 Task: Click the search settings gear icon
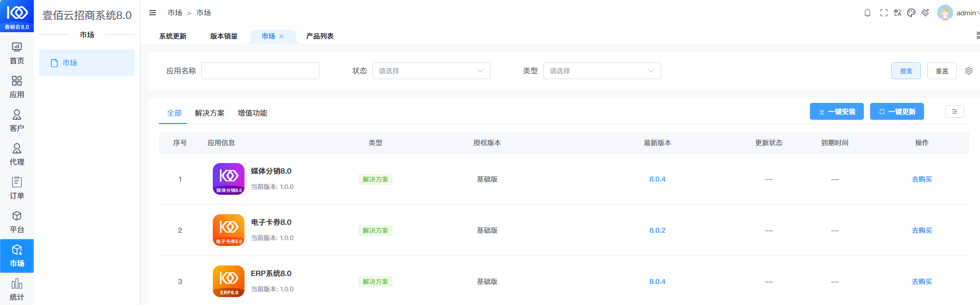click(969, 71)
